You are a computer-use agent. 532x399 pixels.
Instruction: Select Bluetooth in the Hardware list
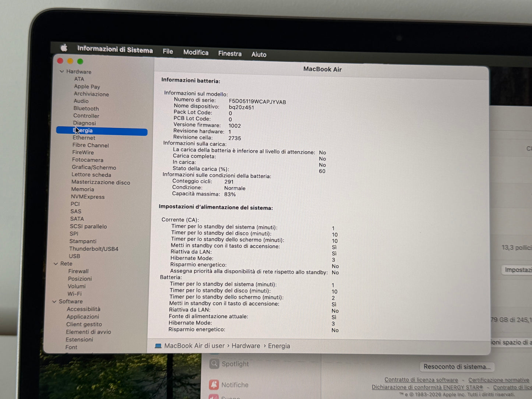(x=86, y=108)
